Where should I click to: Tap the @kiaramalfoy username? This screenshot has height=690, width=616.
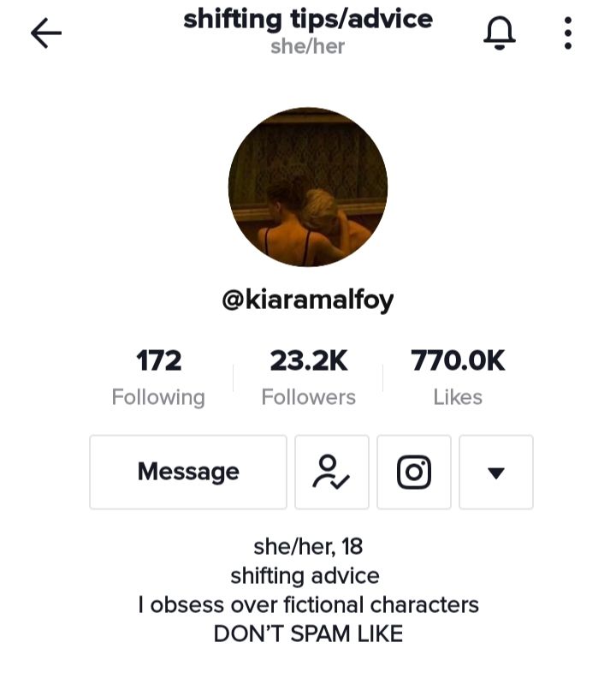tap(308, 300)
